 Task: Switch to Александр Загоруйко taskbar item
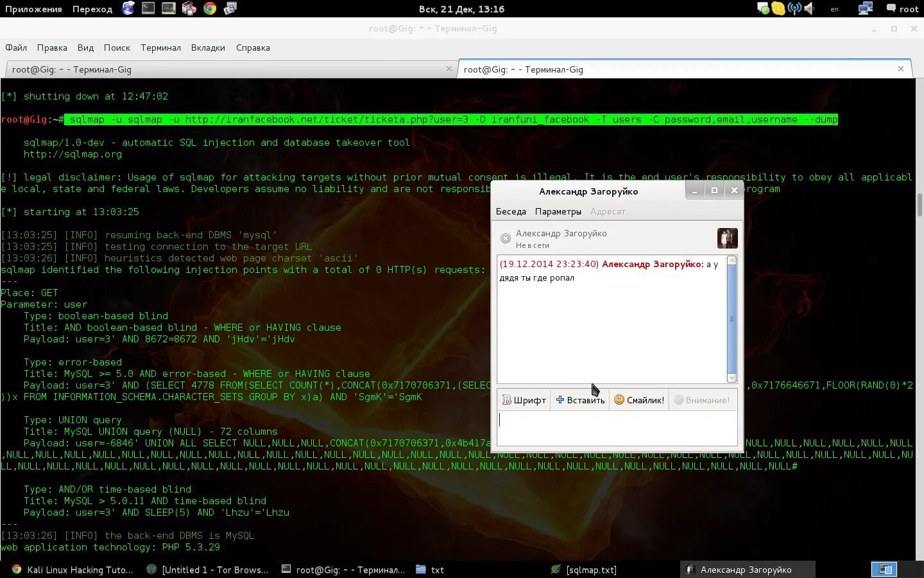tap(748, 570)
